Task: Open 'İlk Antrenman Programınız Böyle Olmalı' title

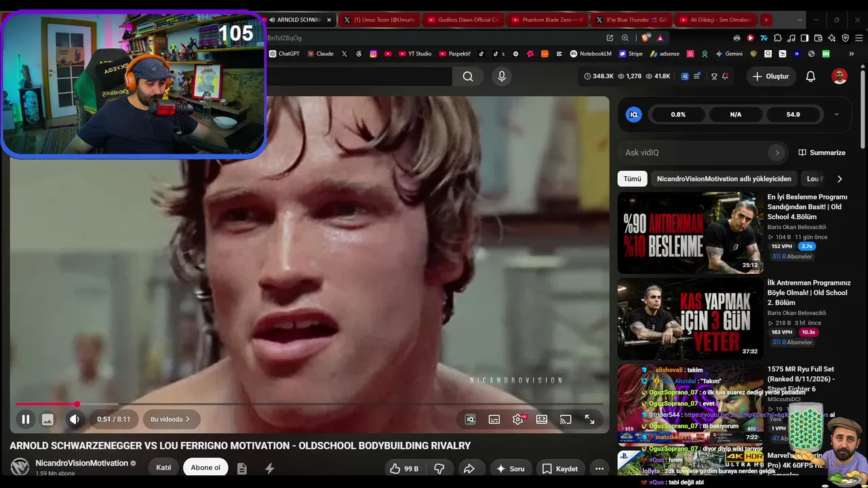Action: (x=809, y=293)
